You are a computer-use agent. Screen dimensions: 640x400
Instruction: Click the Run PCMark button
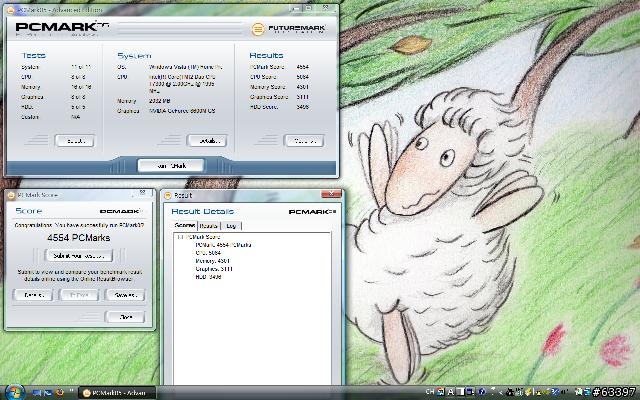(x=171, y=166)
